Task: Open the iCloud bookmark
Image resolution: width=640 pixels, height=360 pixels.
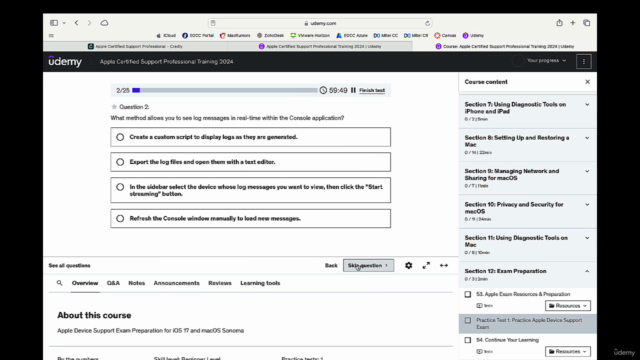Action: [166, 36]
